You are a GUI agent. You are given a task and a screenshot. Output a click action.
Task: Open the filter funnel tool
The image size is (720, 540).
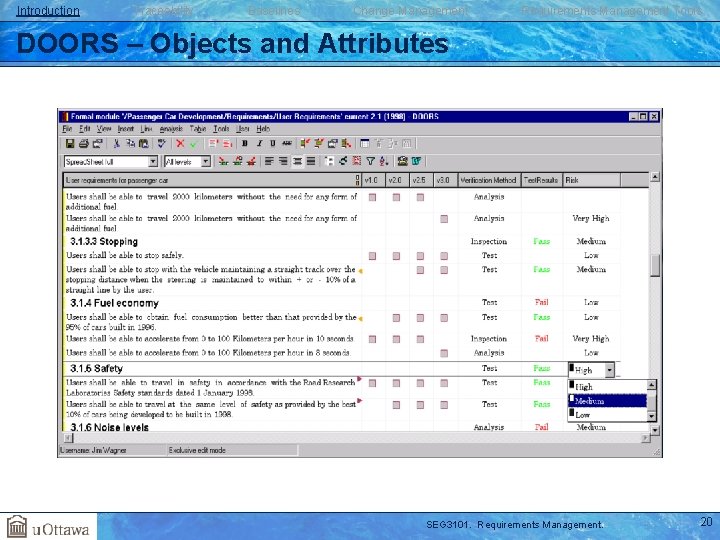(x=370, y=161)
